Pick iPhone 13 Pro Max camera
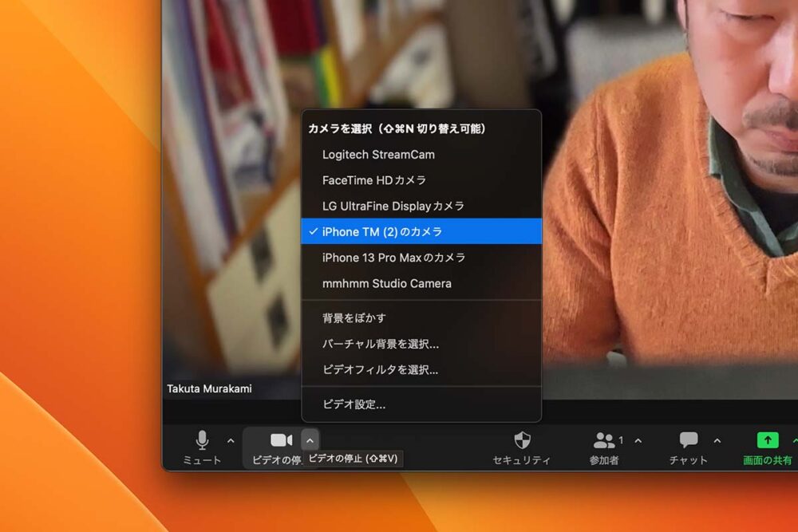This screenshot has width=798, height=532. [393, 258]
